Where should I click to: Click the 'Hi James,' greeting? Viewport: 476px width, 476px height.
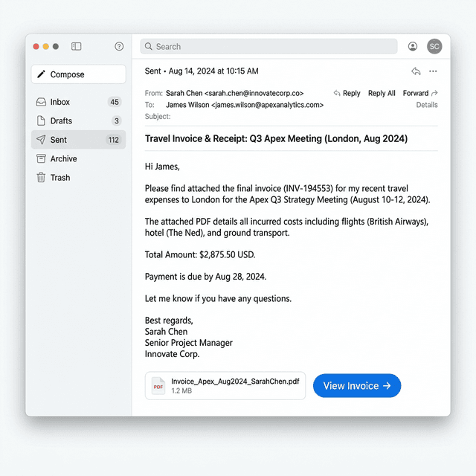[162, 167]
